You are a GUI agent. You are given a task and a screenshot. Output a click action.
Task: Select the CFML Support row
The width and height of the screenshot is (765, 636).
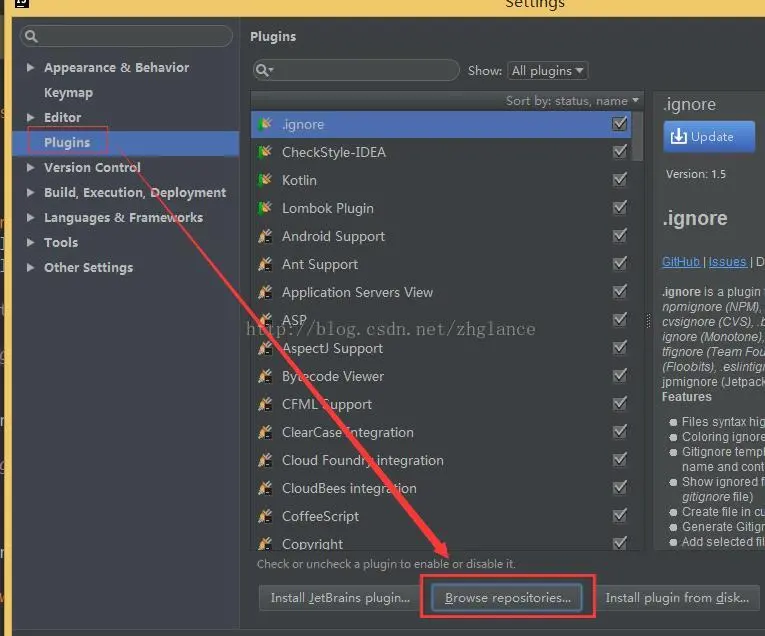(442, 404)
